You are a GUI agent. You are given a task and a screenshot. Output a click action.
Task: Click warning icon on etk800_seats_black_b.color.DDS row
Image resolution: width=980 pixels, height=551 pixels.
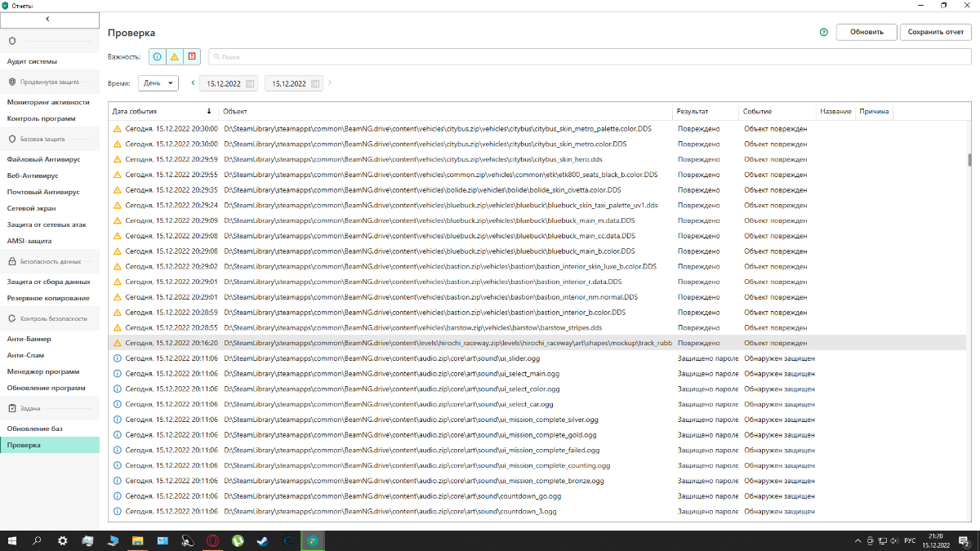117,175
